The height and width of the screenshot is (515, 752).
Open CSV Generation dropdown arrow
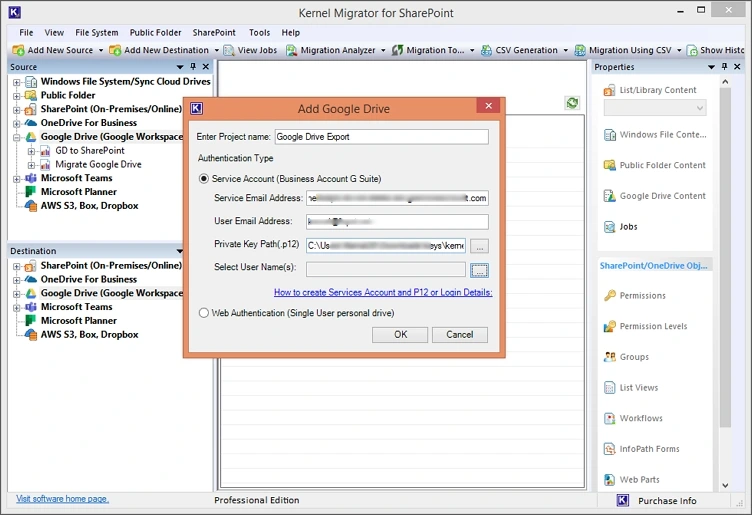[565, 50]
